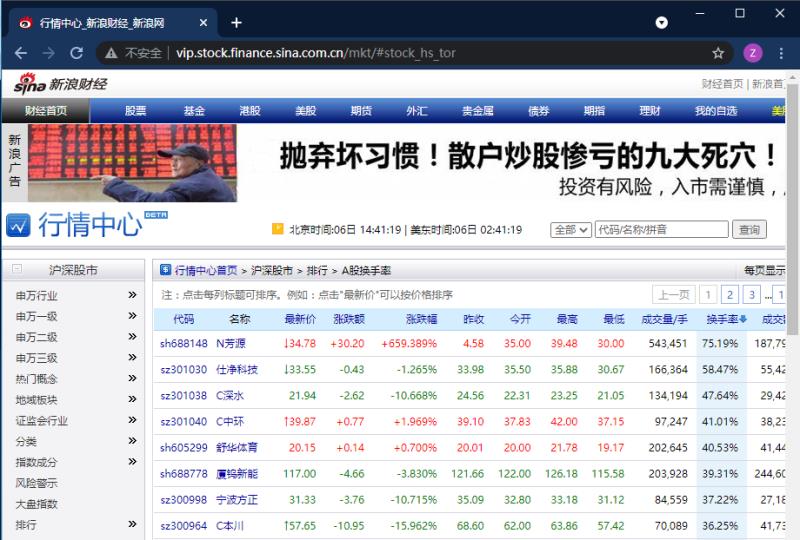Click the banner headline 抛弃坏习惯
800x540 pixels.
[x=528, y=156]
